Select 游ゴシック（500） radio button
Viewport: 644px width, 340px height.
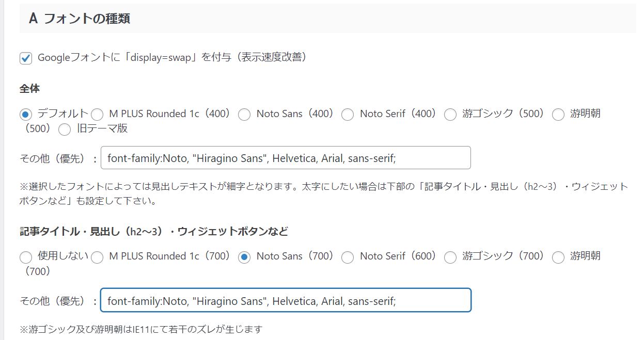click(450, 114)
